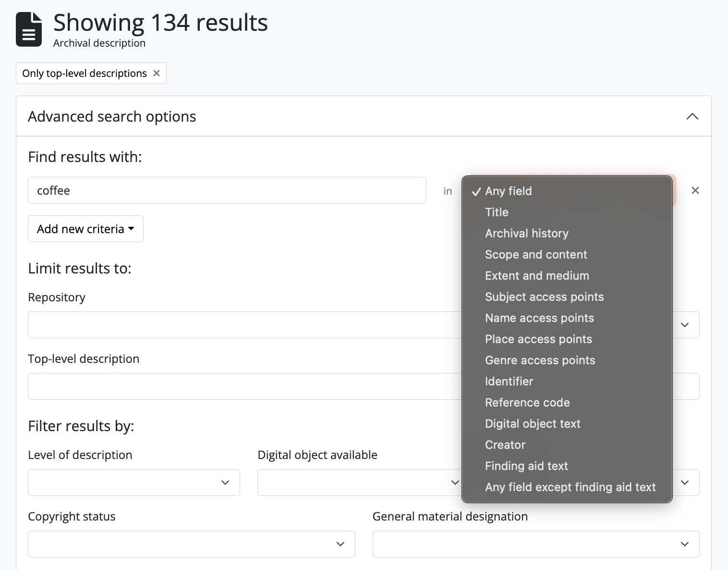Click the Top-level description input field

click(240, 386)
